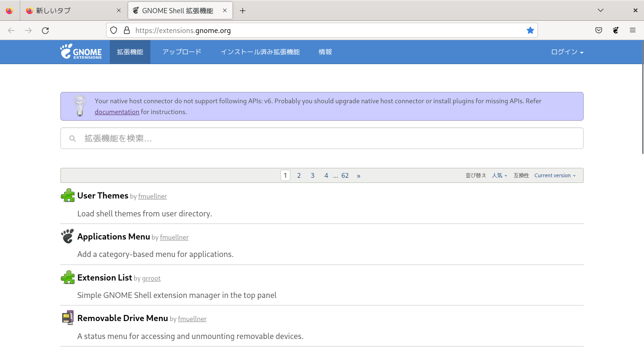Close the 新しいタブ tab
The width and height of the screenshot is (644, 347).
pyautogui.click(x=119, y=10)
